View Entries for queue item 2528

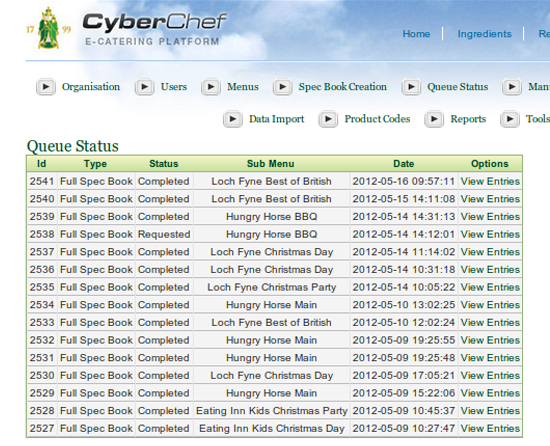point(490,411)
